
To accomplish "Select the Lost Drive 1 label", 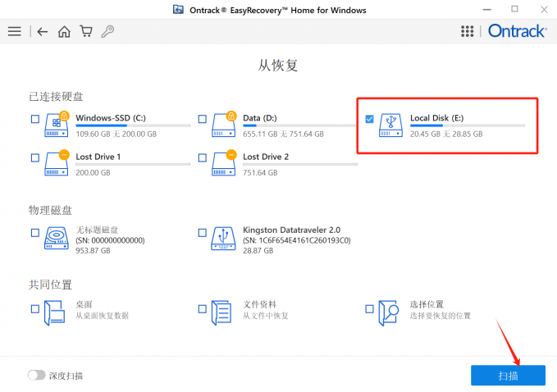I will coord(98,157).
